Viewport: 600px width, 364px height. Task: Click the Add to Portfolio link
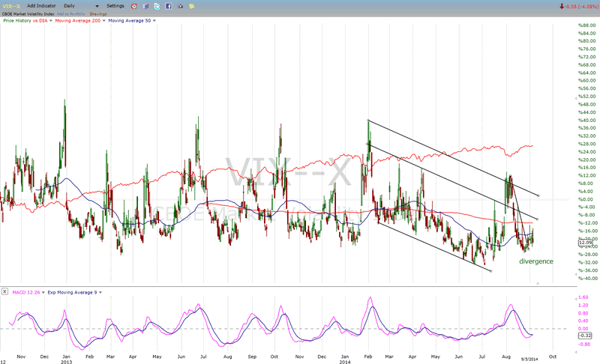pos(70,13)
